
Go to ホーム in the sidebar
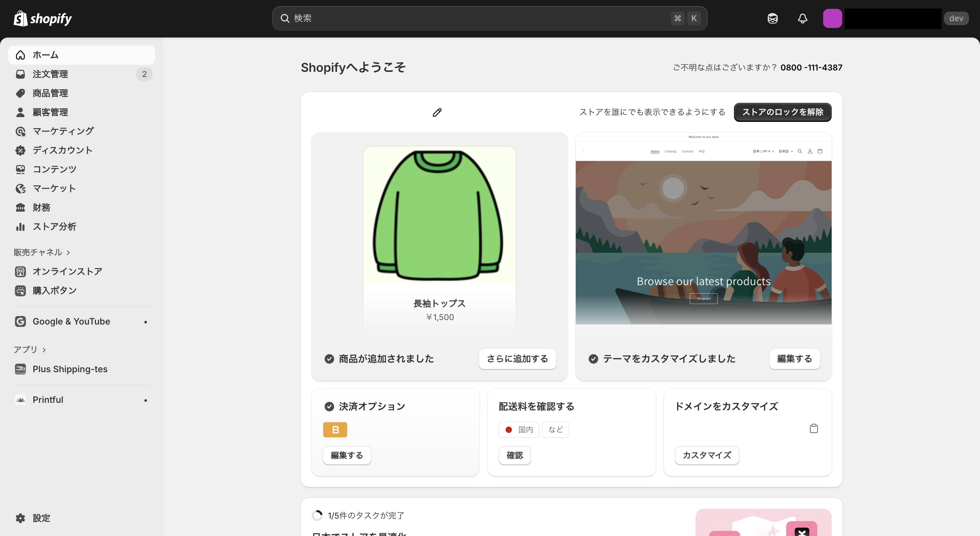(45, 55)
